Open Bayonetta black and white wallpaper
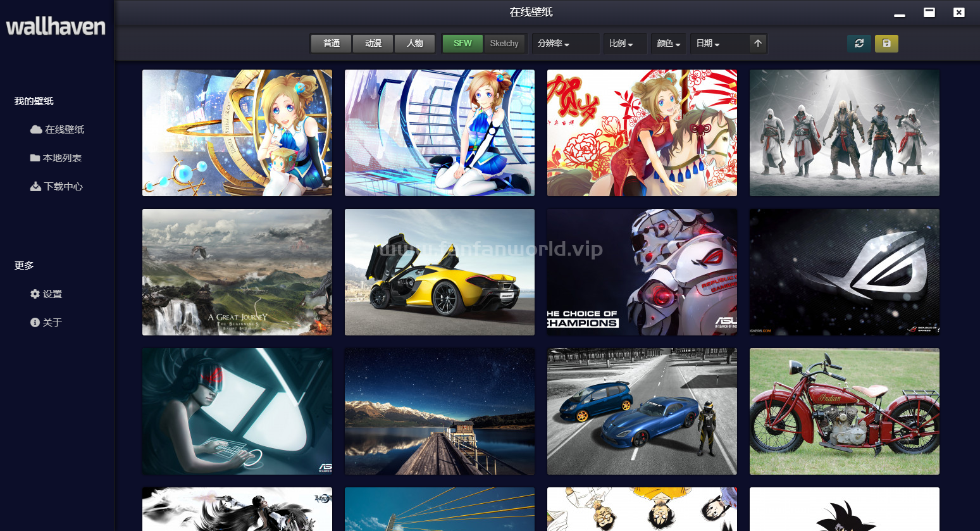The height and width of the screenshot is (531, 980). click(x=237, y=509)
